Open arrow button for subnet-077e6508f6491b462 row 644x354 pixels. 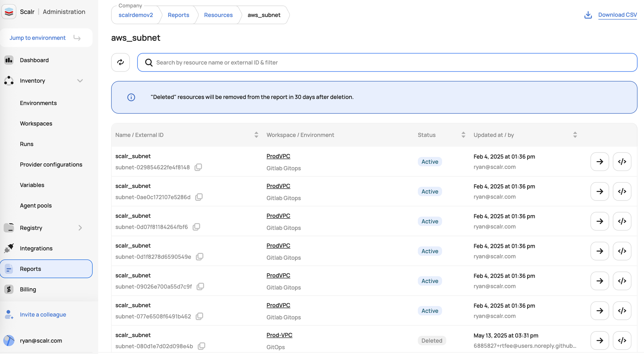click(600, 311)
